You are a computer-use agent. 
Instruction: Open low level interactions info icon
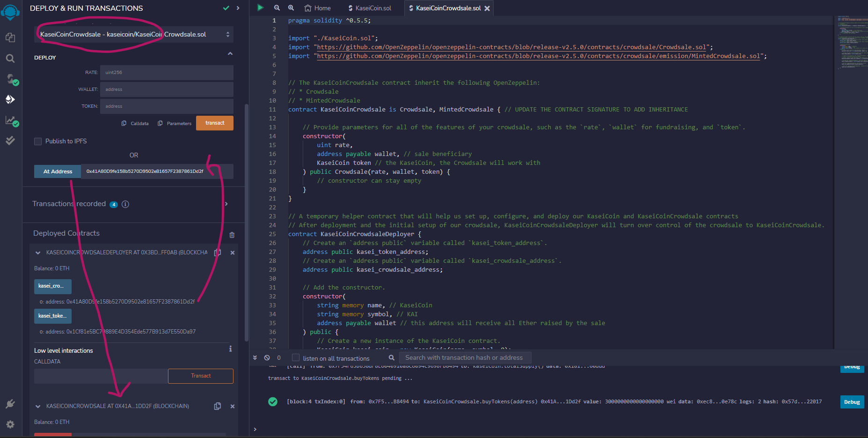pos(230,349)
